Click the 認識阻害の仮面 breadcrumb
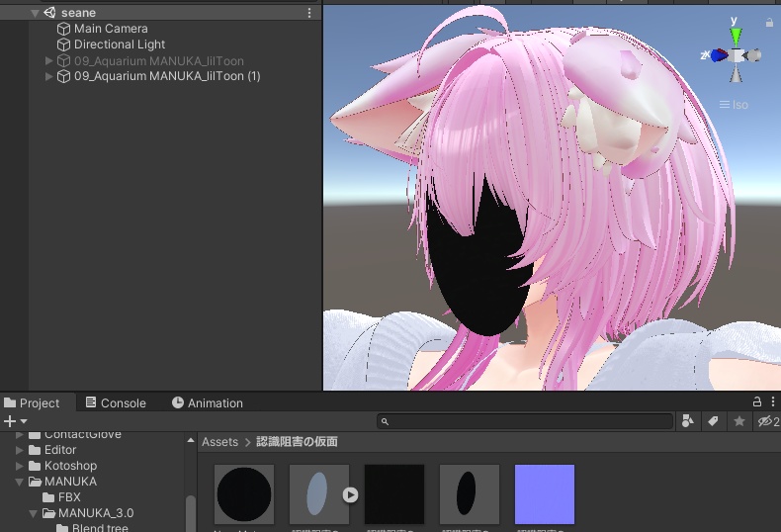The image size is (781, 532). (x=297, y=442)
